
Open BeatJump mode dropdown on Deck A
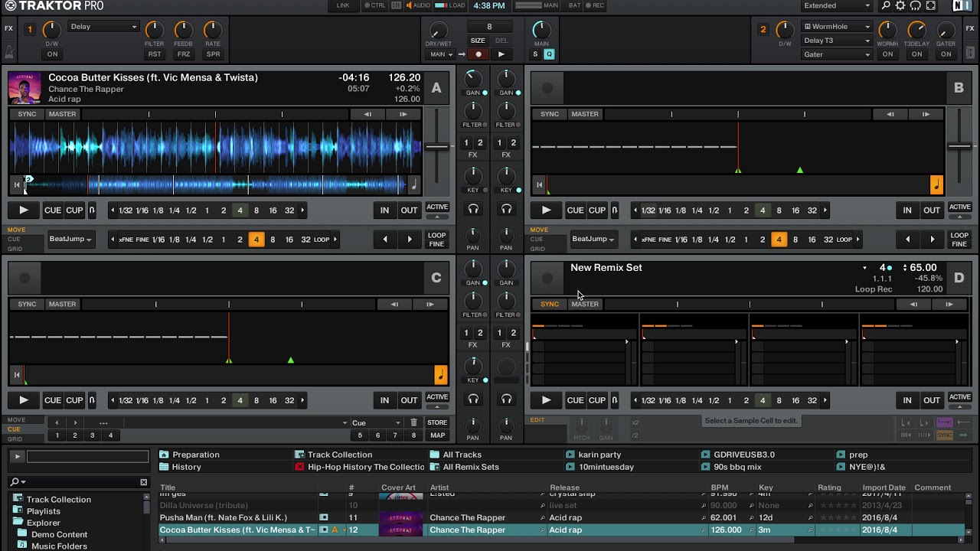coord(70,240)
